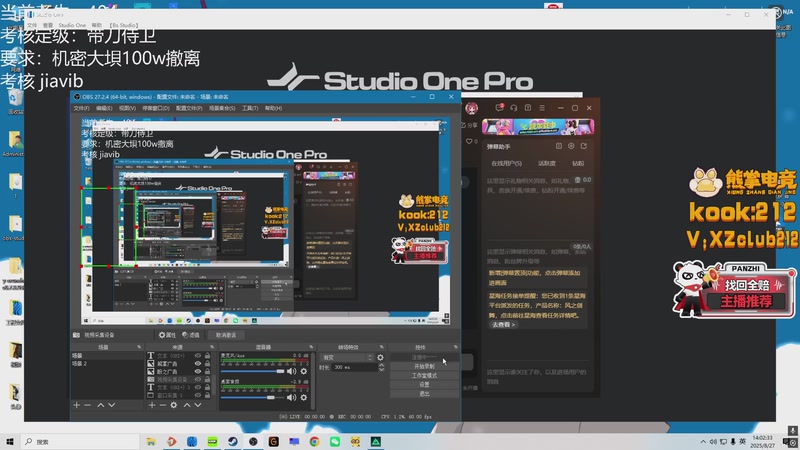This screenshot has height=450, width=800.
Task: Toggle the lock on the first 文本 (GDI+) source
Action: tap(208, 356)
